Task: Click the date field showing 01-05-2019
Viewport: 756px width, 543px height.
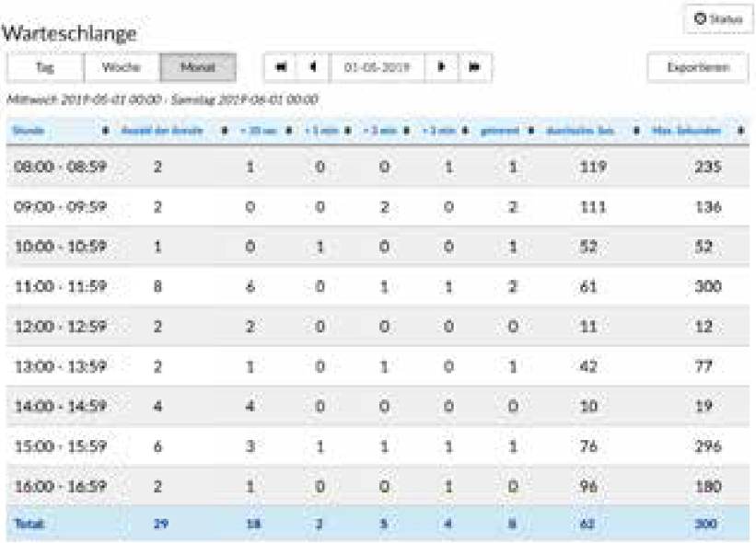Action: [x=378, y=67]
